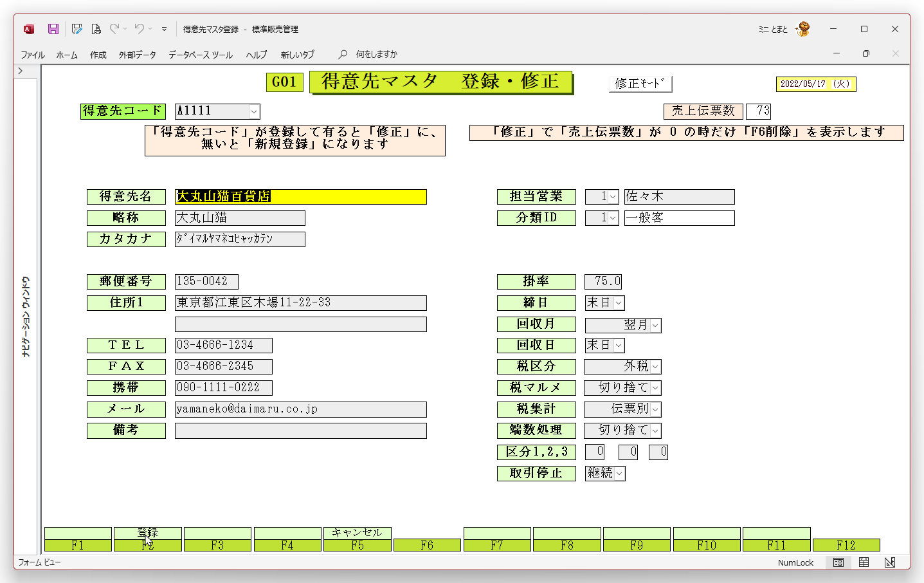Open the 税マルメ dropdown

pos(655,388)
